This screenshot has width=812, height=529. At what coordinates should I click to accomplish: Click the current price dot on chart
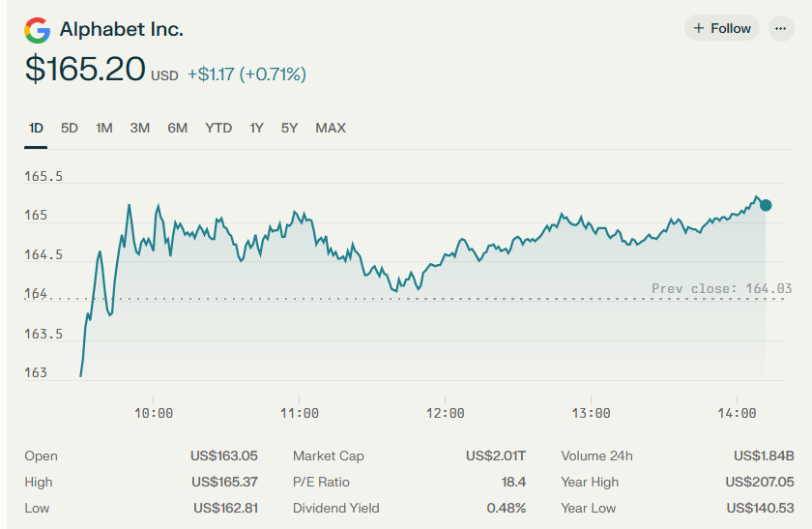coord(766,206)
